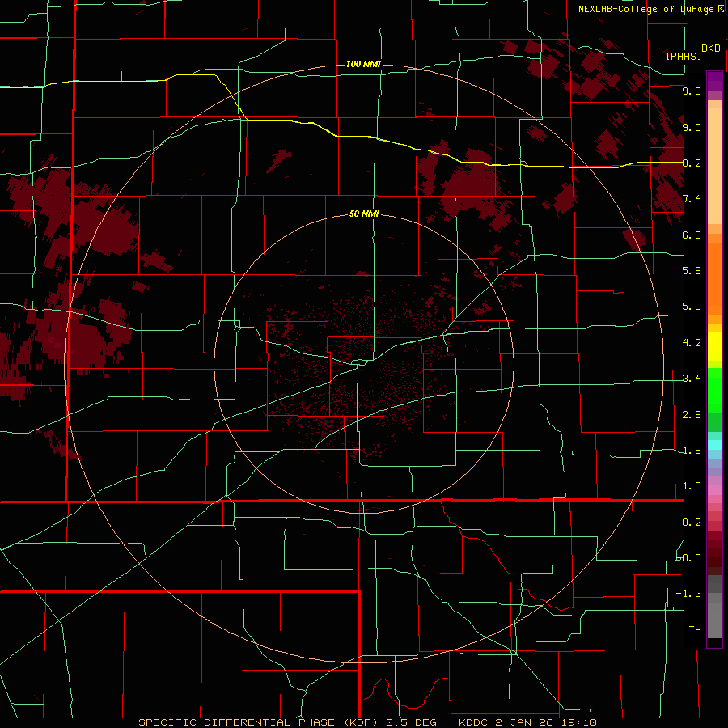Click the gray bottom segment of color bar
The image size is (728, 728).
pyautogui.click(x=714, y=614)
